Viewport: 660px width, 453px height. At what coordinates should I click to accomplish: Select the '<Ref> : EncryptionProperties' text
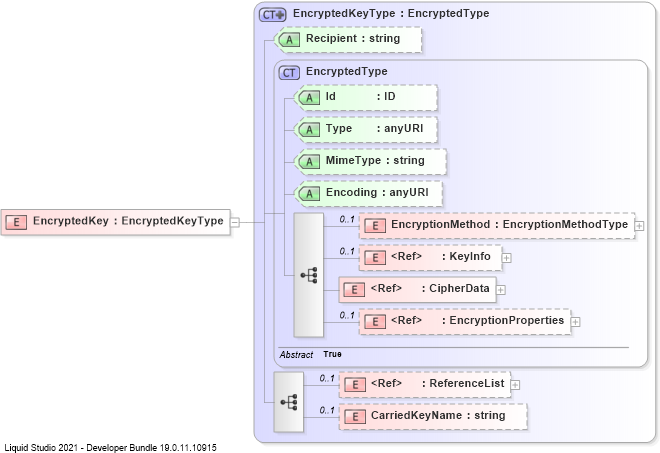pyautogui.click(x=477, y=320)
